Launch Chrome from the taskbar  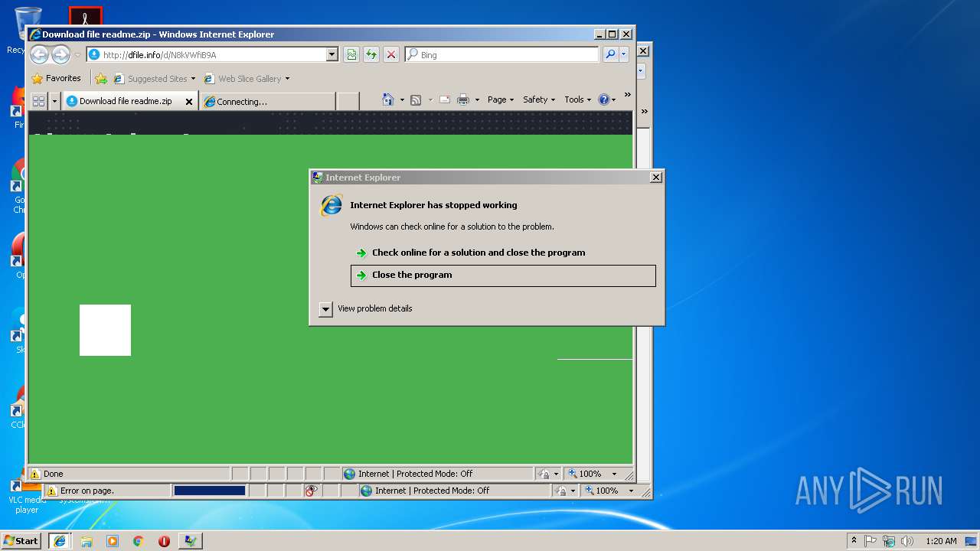point(139,540)
